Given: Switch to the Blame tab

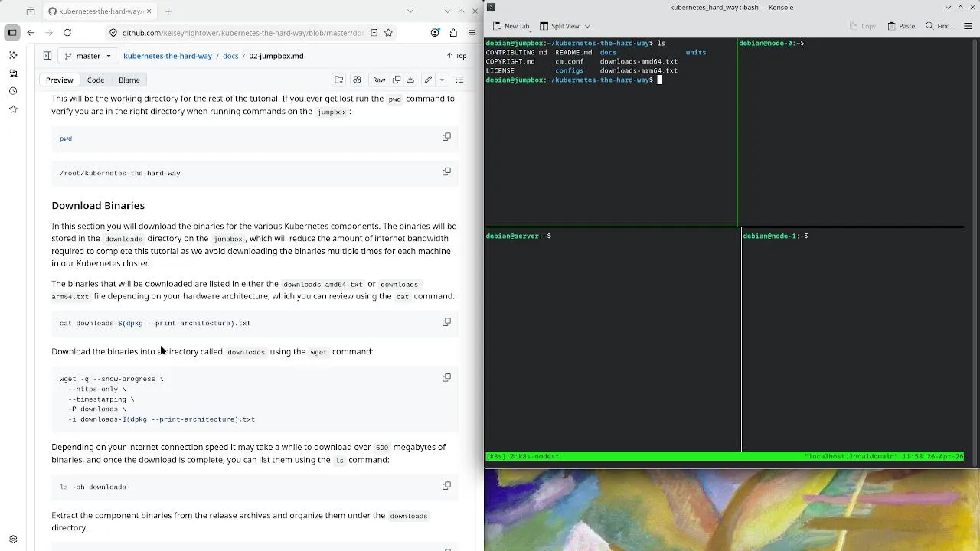Looking at the screenshot, I should pos(129,80).
